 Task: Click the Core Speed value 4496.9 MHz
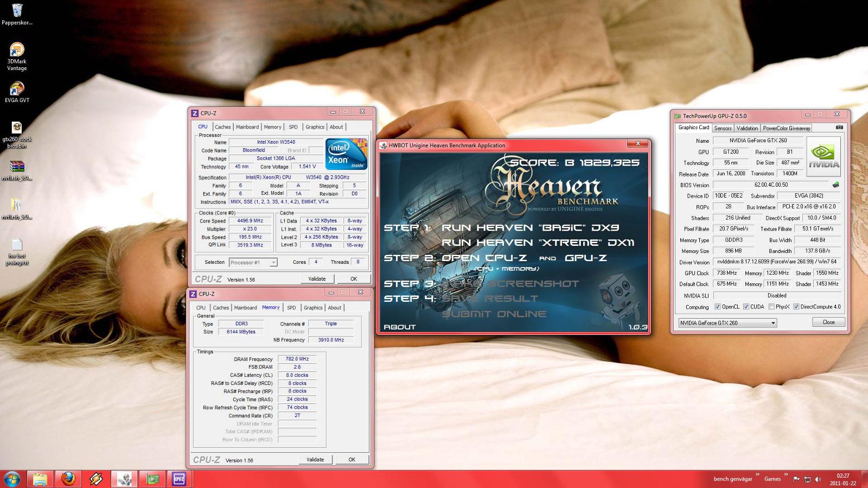(250, 221)
